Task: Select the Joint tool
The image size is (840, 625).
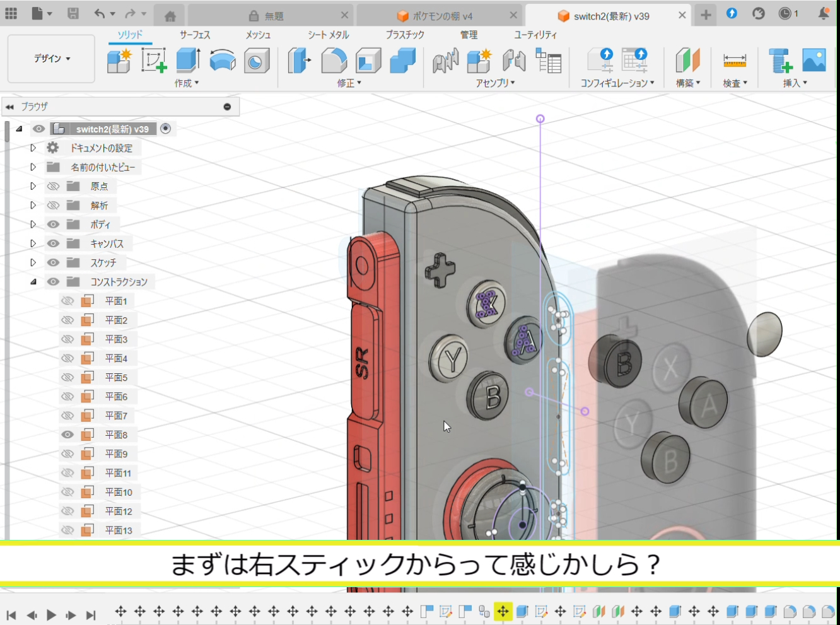Action: (x=514, y=61)
